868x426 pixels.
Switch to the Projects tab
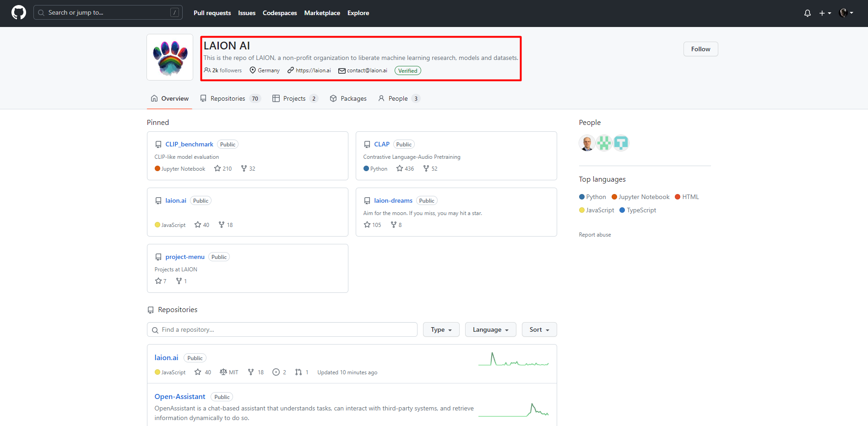pos(295,98)
